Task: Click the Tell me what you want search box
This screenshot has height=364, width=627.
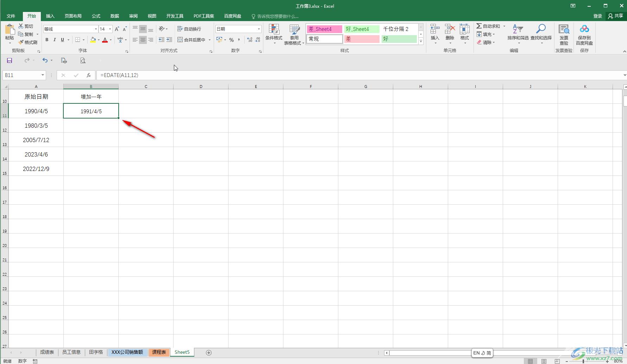Action: pos(275,16)
